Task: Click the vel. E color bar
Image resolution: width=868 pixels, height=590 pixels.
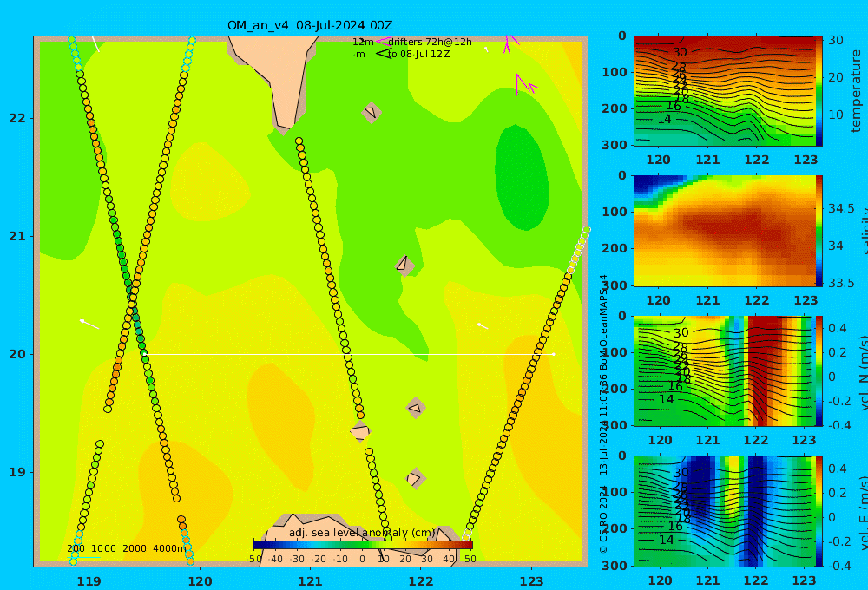Action: [819, 511]
